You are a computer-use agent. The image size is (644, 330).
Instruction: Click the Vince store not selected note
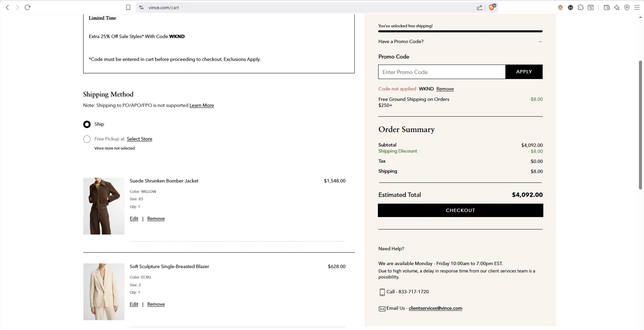[115, 148]
